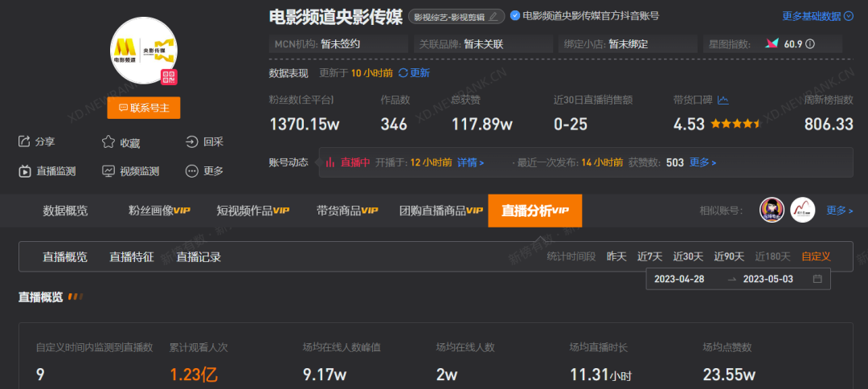
Task: Click the 23.55w average likes value
Action: coord(729,375)
